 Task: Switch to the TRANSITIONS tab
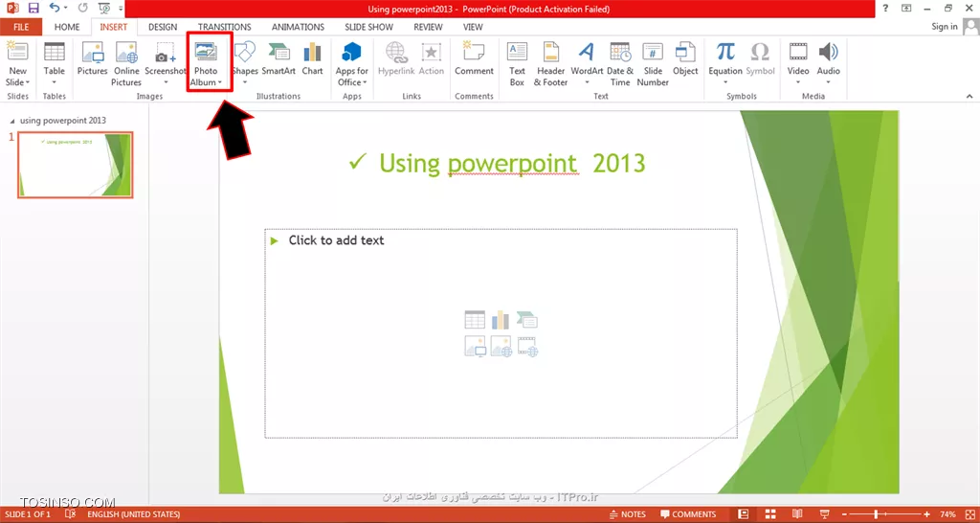coord(224,27)
